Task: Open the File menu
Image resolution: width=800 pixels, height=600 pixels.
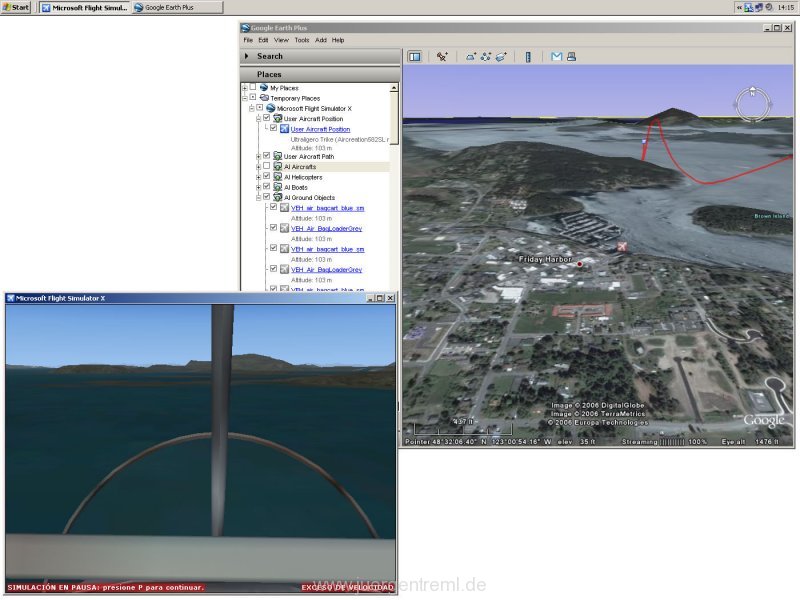Action: (248, 40)
